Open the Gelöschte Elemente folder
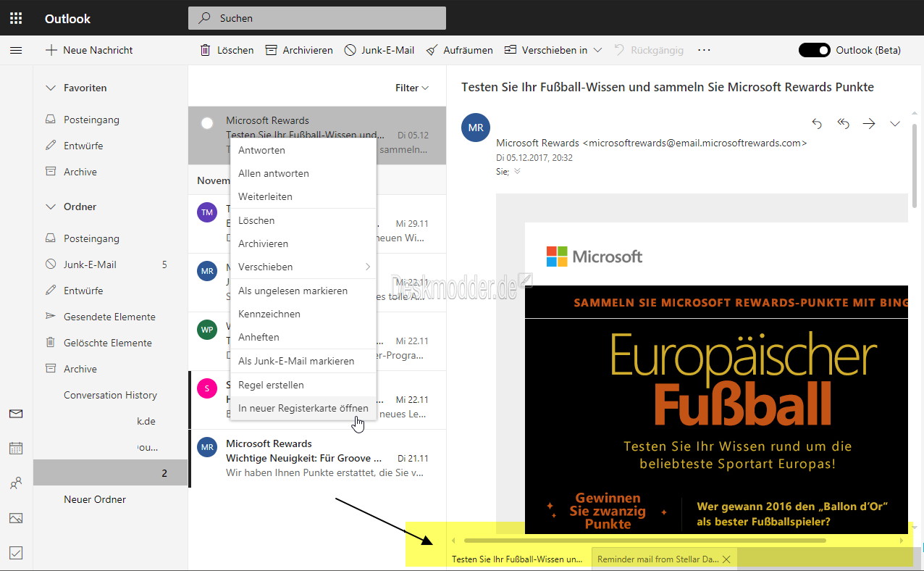Image resolution: width=924 pixels, height=571 pixels. [110, 343]
